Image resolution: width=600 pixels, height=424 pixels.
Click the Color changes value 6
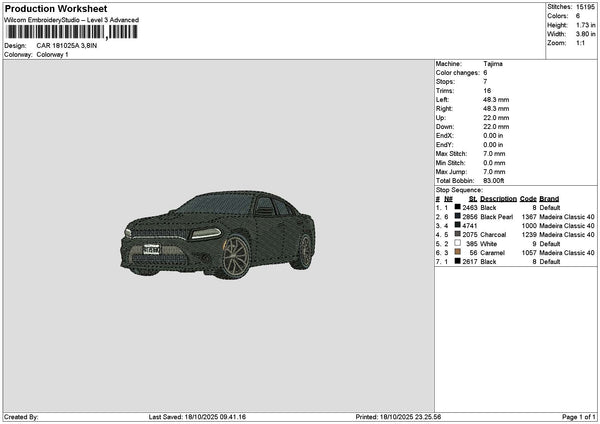(x=485, y=73)
